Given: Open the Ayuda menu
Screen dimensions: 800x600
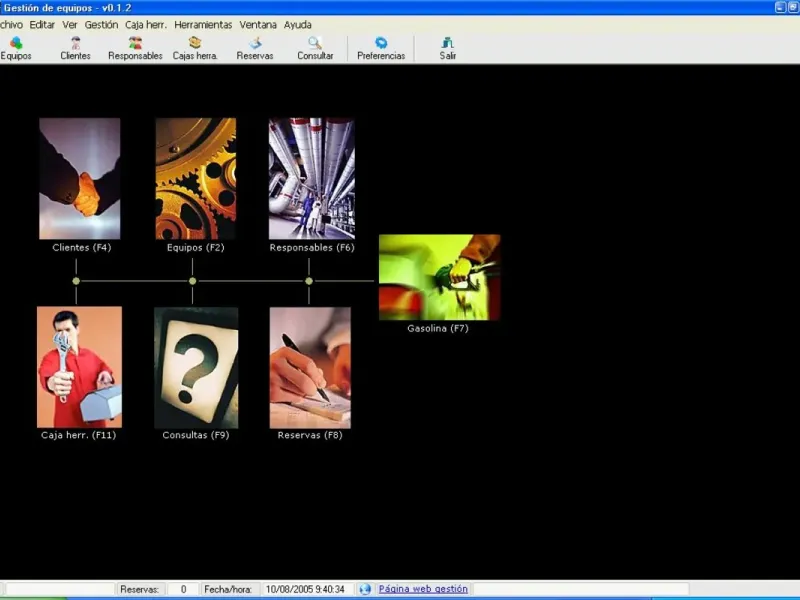Looking at the screenshot, I should [297, 24].
